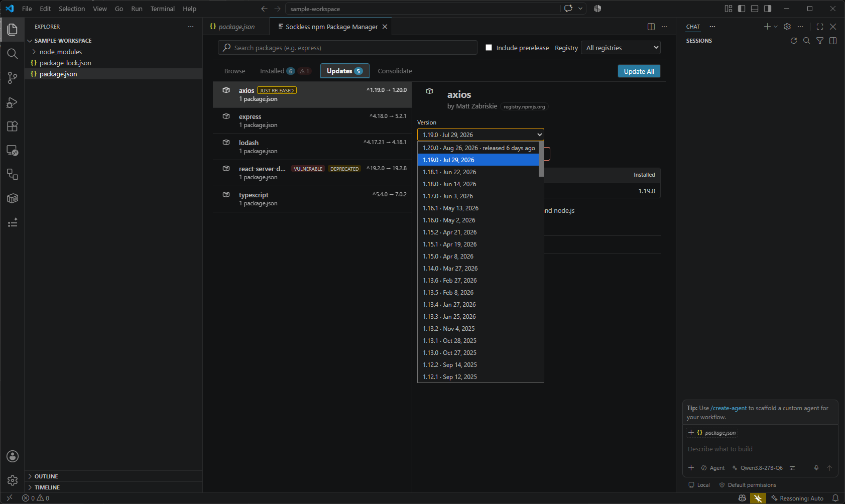
Task: Open the Source Control view
Action: pos(13,78)
